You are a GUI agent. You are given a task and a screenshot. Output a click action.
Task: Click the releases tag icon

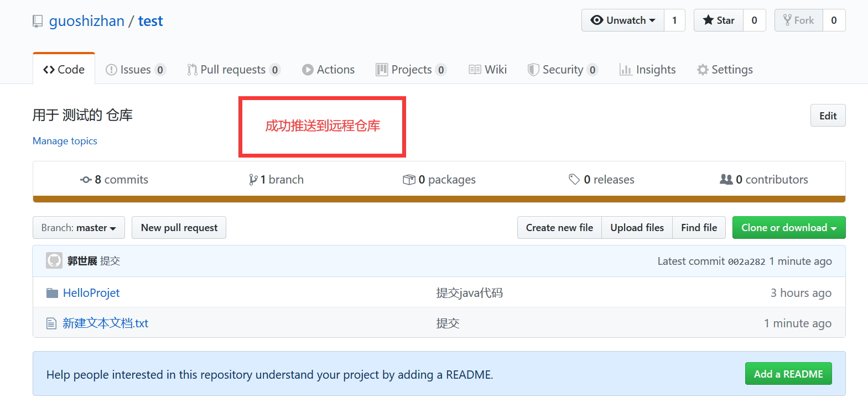point(574,180)
